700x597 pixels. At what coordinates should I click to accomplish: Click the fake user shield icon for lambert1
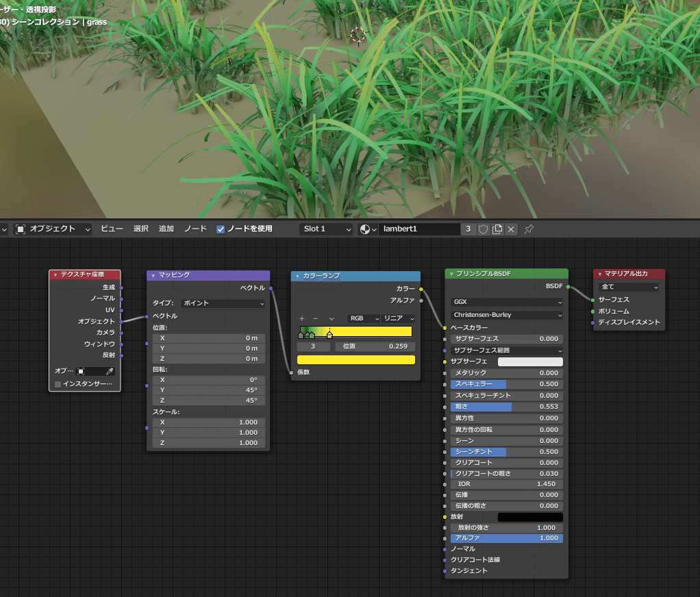point(483,229)
